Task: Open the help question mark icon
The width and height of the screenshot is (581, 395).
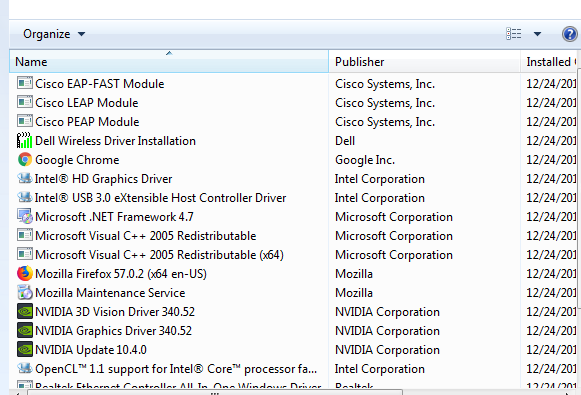Action: click(x=570, y=34)
